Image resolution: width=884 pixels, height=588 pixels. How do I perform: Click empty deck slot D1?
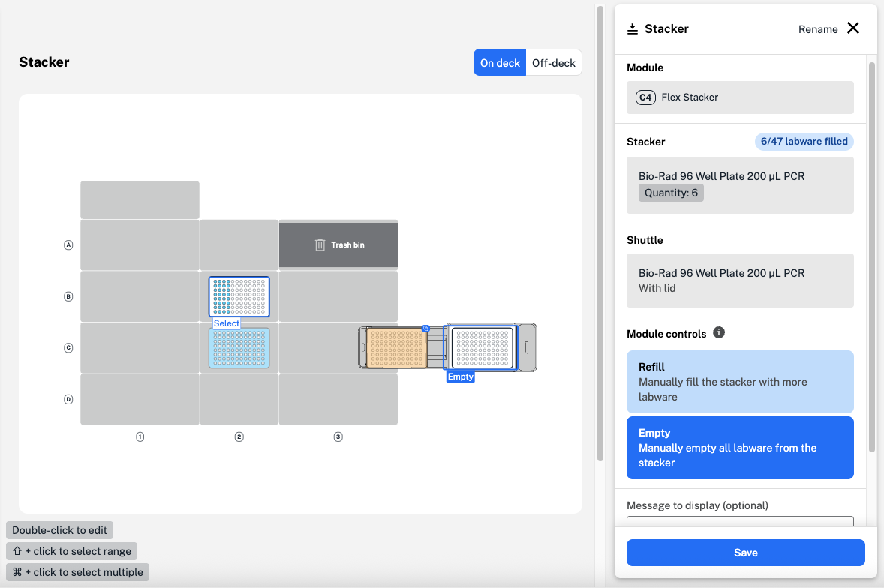[x=140, y=399]
